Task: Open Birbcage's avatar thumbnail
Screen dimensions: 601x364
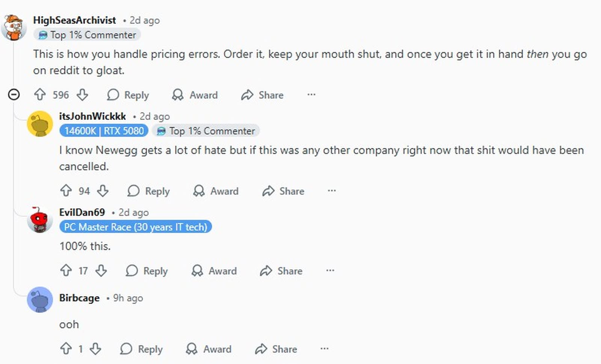Action: pos(40,299)
